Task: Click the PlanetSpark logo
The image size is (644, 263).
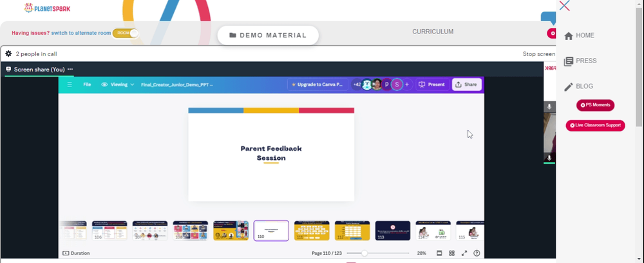Action: 47,8
